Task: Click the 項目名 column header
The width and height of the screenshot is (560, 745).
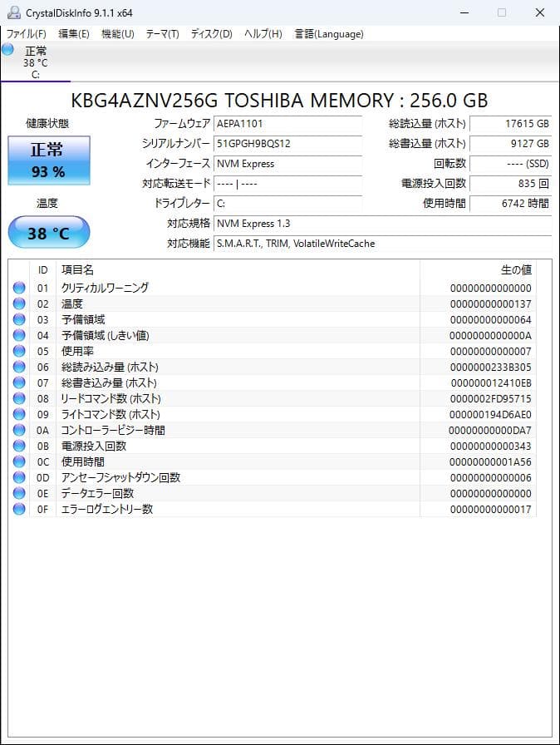Action: click(x=238, y=270)
